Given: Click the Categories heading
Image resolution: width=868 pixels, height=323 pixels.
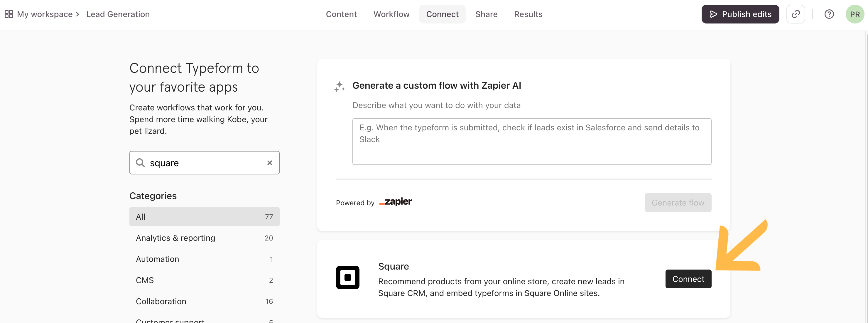Looking at the screenshot, I should 153,196.
